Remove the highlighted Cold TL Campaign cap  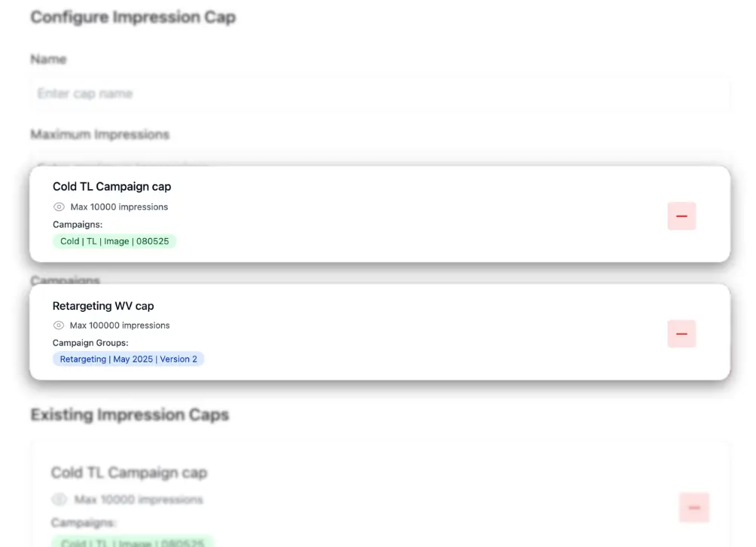(x=681, y=216)
